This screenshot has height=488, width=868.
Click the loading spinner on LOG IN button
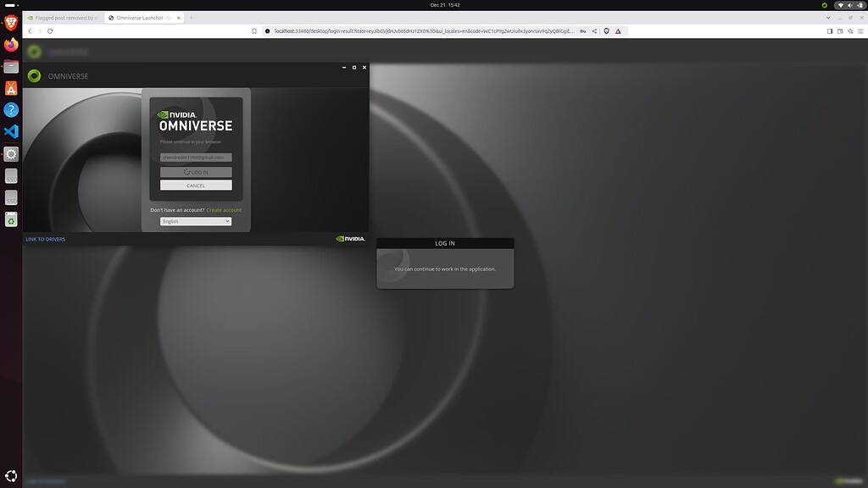187,172
